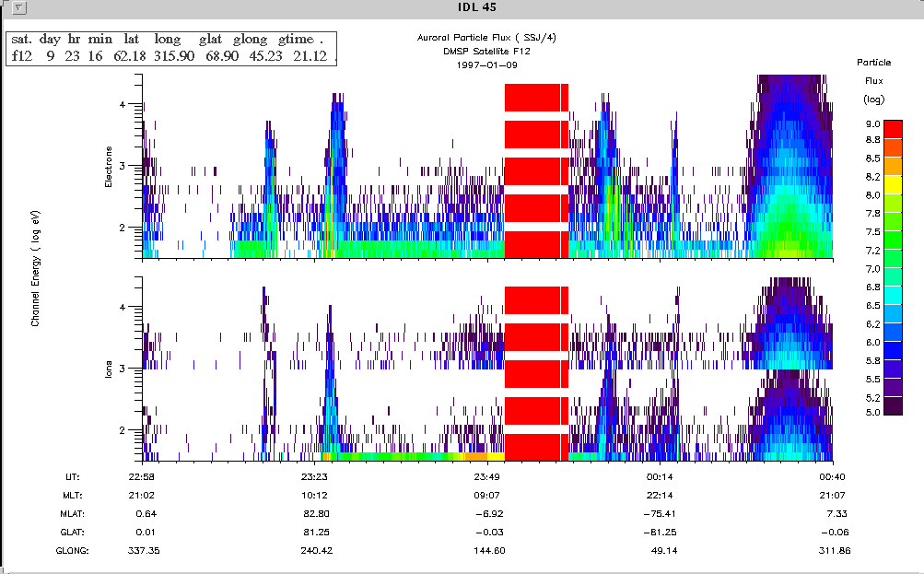Viewport: 924px width, 574px height.
Task: Select the GLONG value '240.42'
Action: coord(317,551)
